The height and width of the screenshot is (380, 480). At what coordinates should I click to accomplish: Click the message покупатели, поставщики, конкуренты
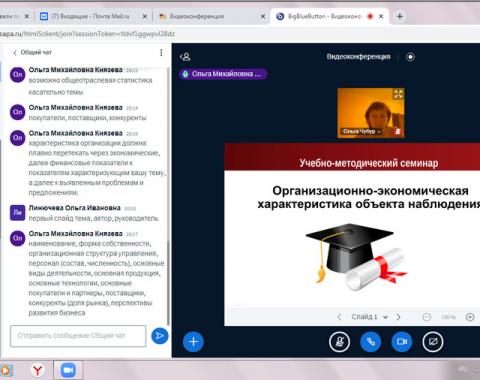[x=87, y=118]
